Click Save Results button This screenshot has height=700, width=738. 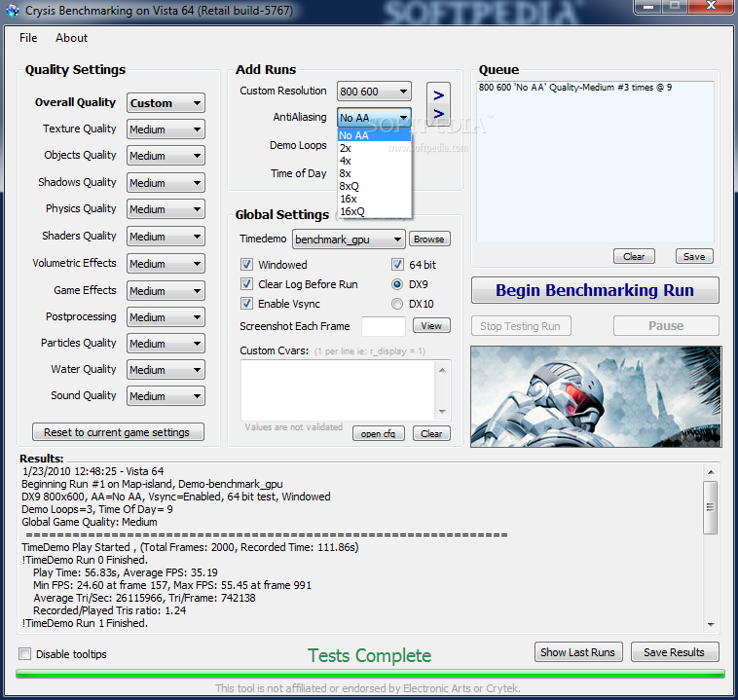[x=675, y=652]
